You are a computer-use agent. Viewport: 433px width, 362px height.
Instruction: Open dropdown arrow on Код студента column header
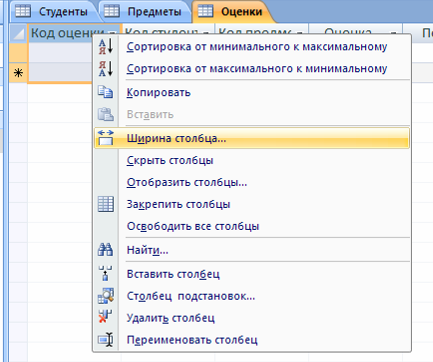206,33
